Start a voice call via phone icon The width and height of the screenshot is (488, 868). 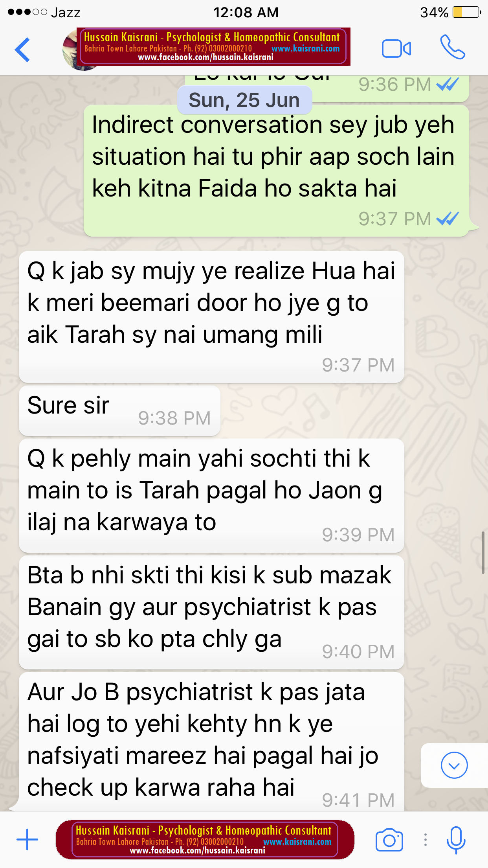453,47
